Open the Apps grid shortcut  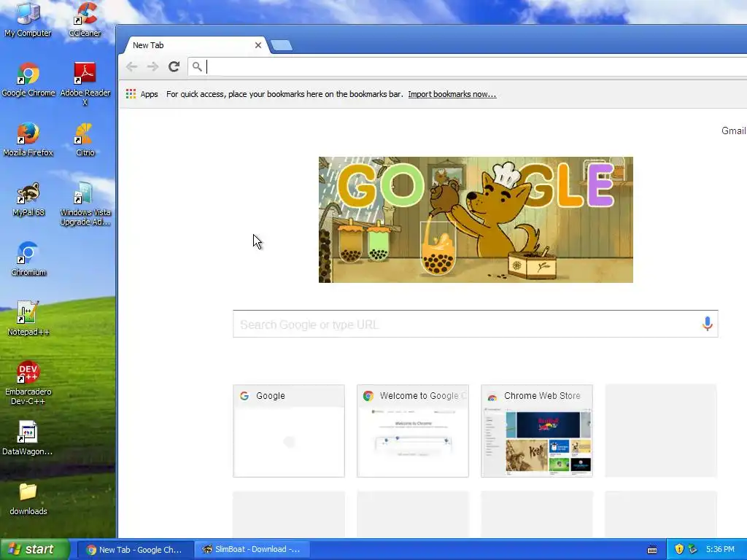(x=142, y=94)
